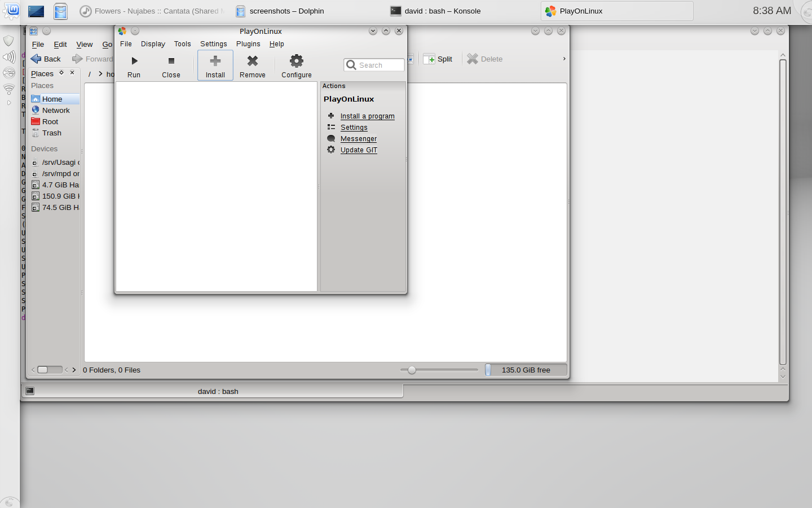Select the /srv/mpd device entry
The image size is (812, 508).
(x=54, y=173)
